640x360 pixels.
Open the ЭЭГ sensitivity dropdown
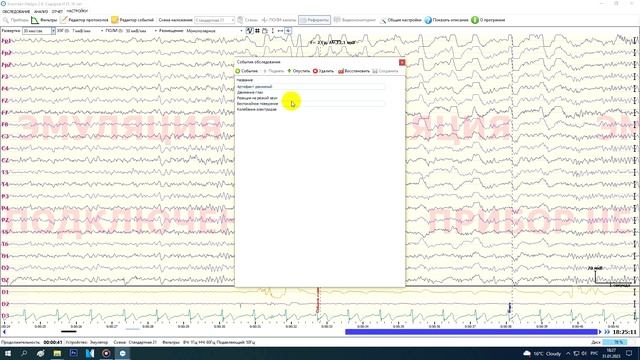[x=87, y=31]
